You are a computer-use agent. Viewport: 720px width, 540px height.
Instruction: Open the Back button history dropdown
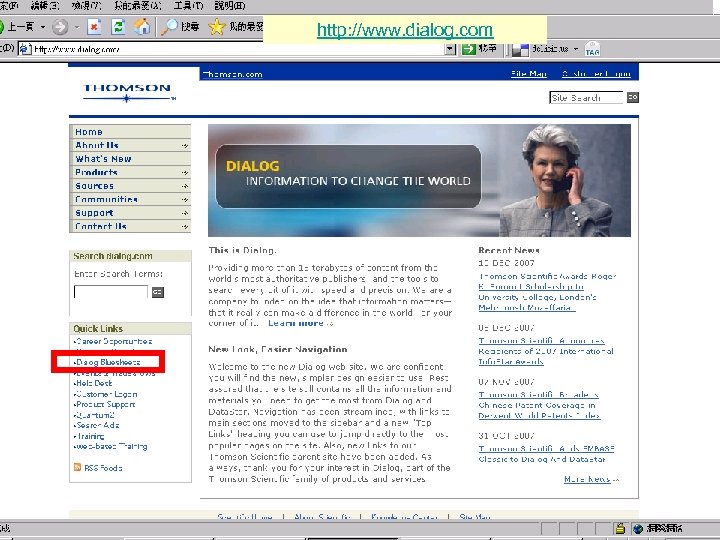click(x=43, y=27)
